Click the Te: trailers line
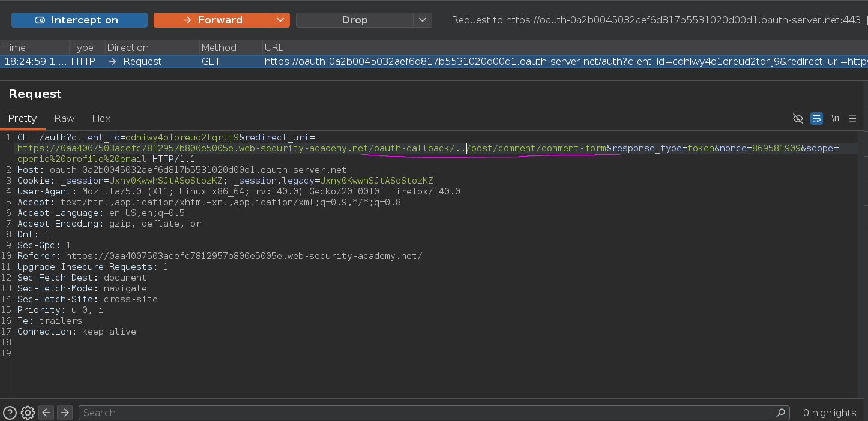The height and width of the screenshot is (421, 868). (x=50, y=321)
